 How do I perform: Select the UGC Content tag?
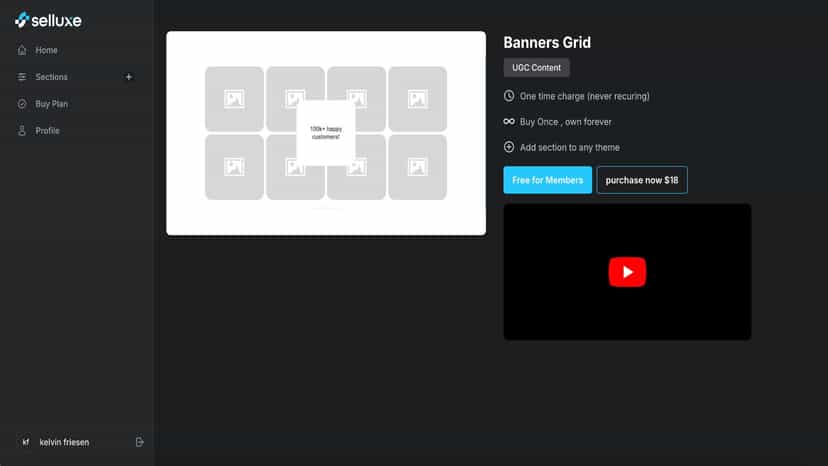pos(536,68)
